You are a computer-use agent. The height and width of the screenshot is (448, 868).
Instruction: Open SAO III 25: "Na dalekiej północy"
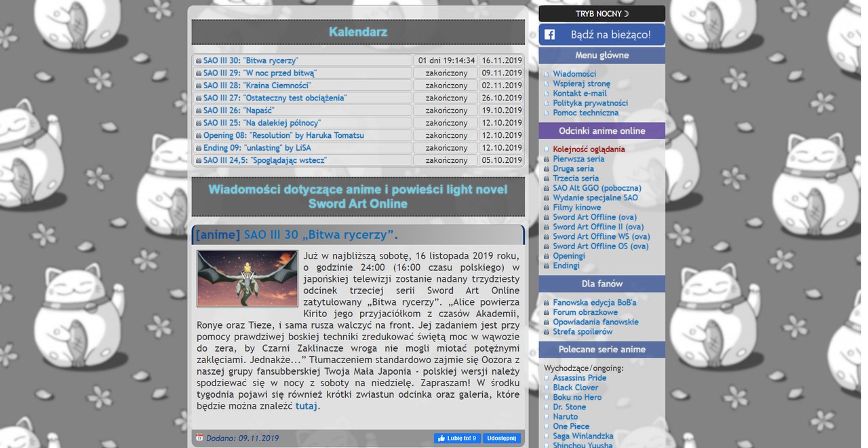(262, 123)
